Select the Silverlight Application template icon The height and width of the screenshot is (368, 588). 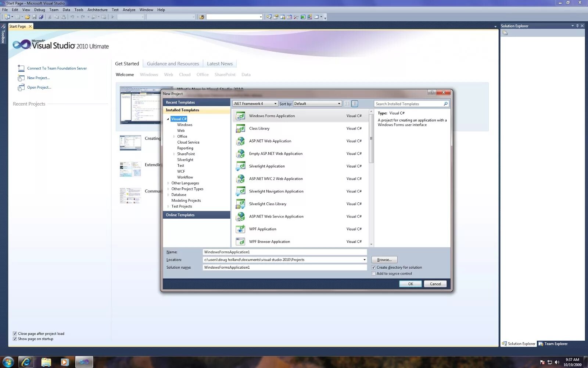(240, 166)
